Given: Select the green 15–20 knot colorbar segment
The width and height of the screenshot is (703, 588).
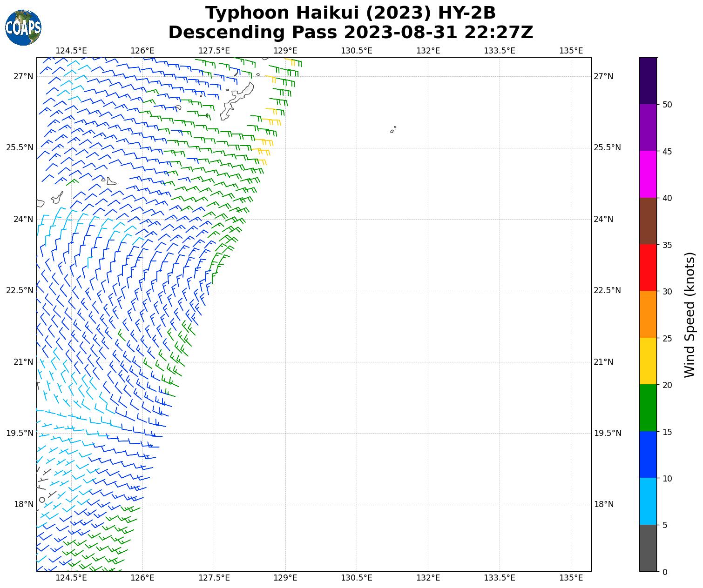Looking at the screenshot, I should pyautogui.click(x=648, y=408).
